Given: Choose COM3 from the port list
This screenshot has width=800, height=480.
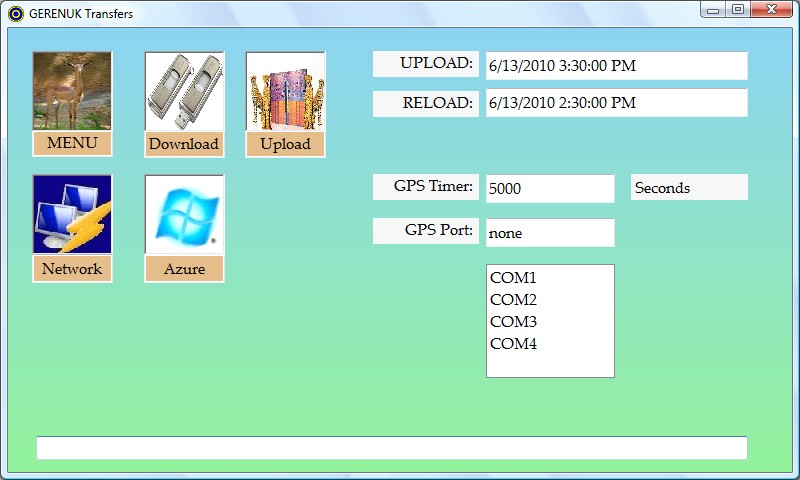Looking at the screenshot, I should click(x=514, y=322).
